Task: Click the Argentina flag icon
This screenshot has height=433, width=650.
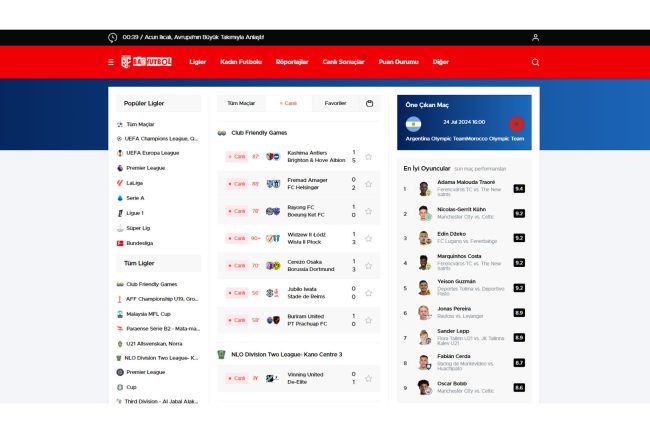Action: click(413, 124)
